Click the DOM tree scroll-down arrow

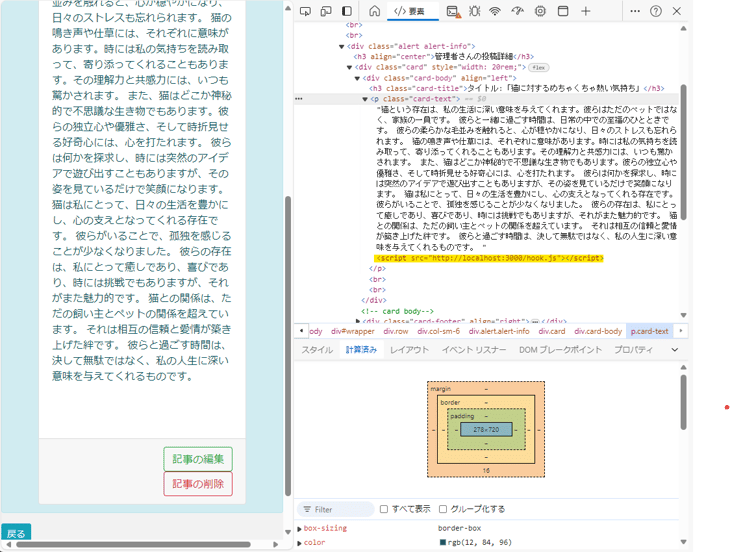click(683, 315)
